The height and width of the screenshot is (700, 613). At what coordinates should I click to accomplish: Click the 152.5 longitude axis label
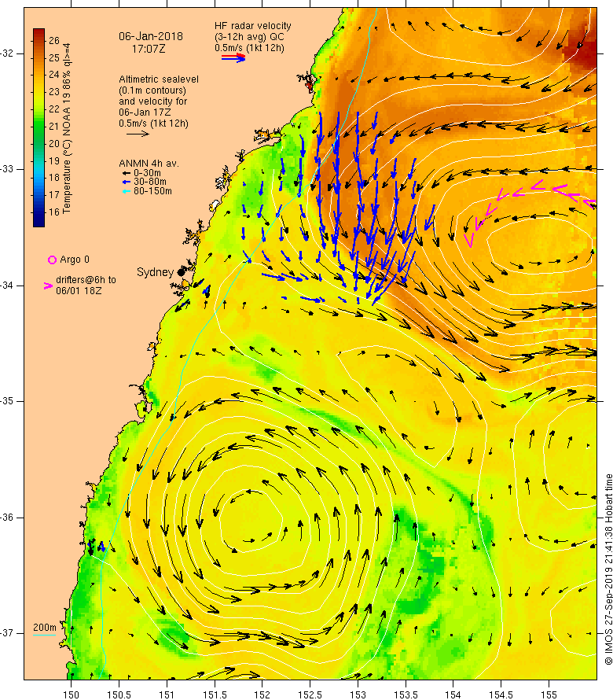[x=310, y=694]
